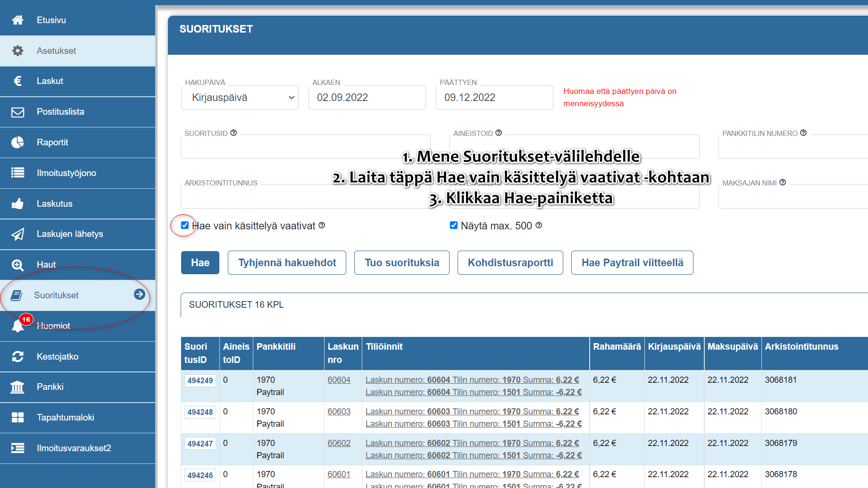Click the Tapahtumaloki grid icon
This screenshot has height=488, width=868.
tap(17, 417)
